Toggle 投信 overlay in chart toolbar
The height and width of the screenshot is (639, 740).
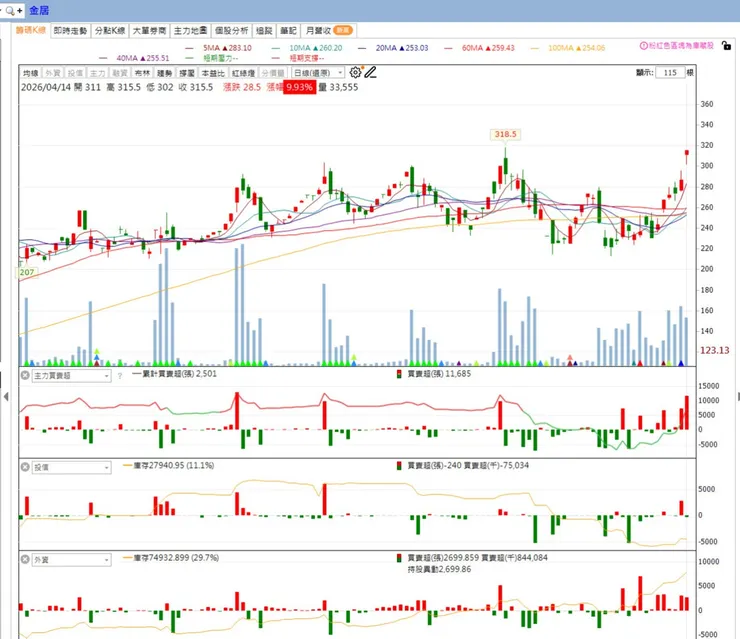(75, 73)
